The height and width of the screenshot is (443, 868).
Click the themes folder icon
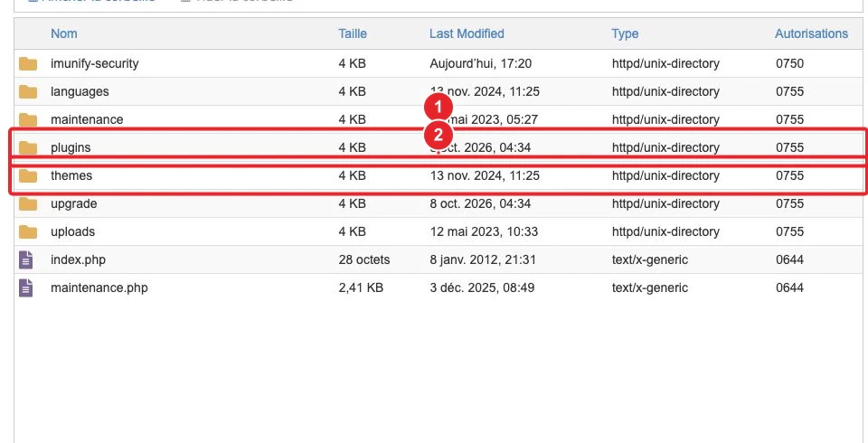28,175
